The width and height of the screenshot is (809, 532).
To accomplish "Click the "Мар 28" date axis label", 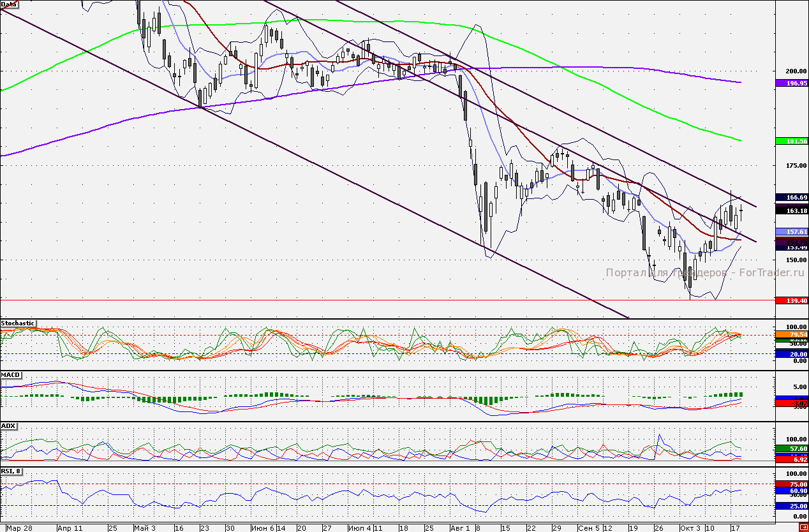I will coord(19,529).
